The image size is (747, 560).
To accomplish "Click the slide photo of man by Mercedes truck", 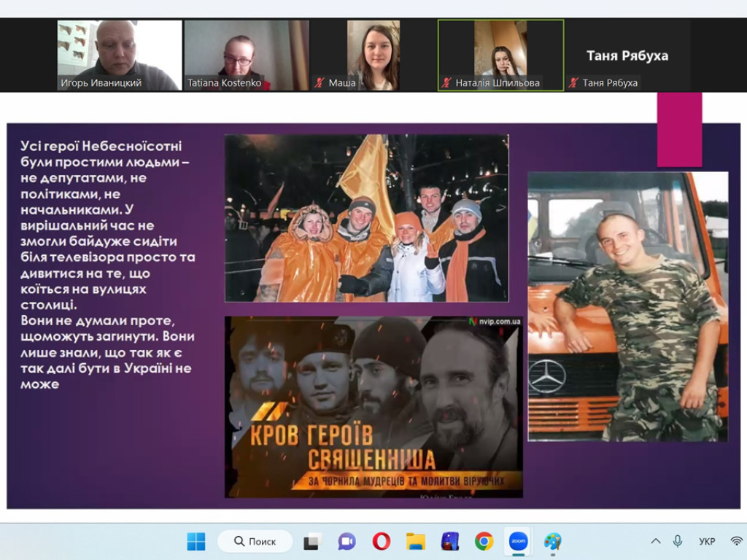I will 628,306.
